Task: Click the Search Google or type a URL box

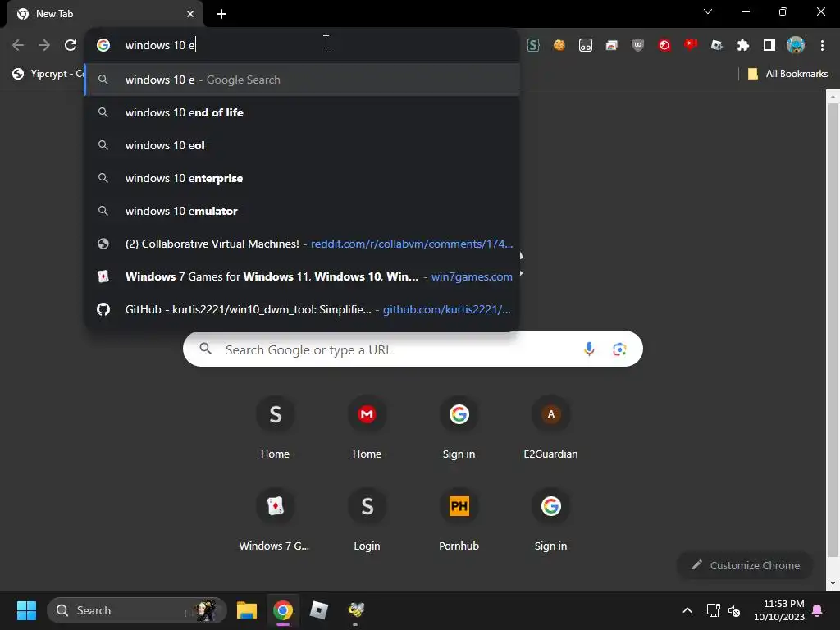Action: click(413, 349)
